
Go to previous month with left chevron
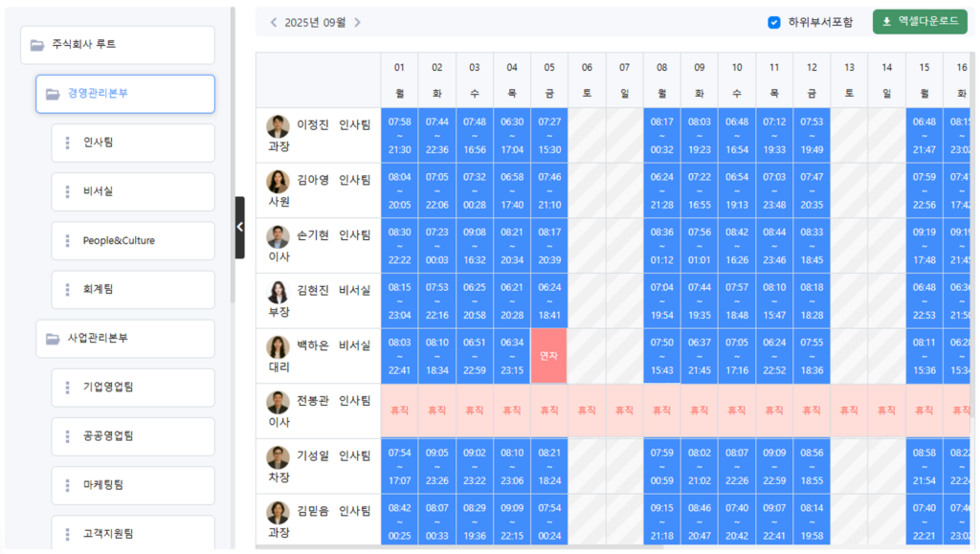273,22
